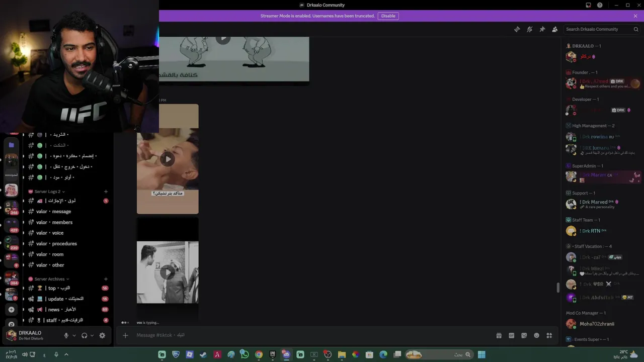Image resolution: width=644 pixels, height=362 pixels.
Task: Open File Explorer from taskbar
Action: tap(342, 354)
